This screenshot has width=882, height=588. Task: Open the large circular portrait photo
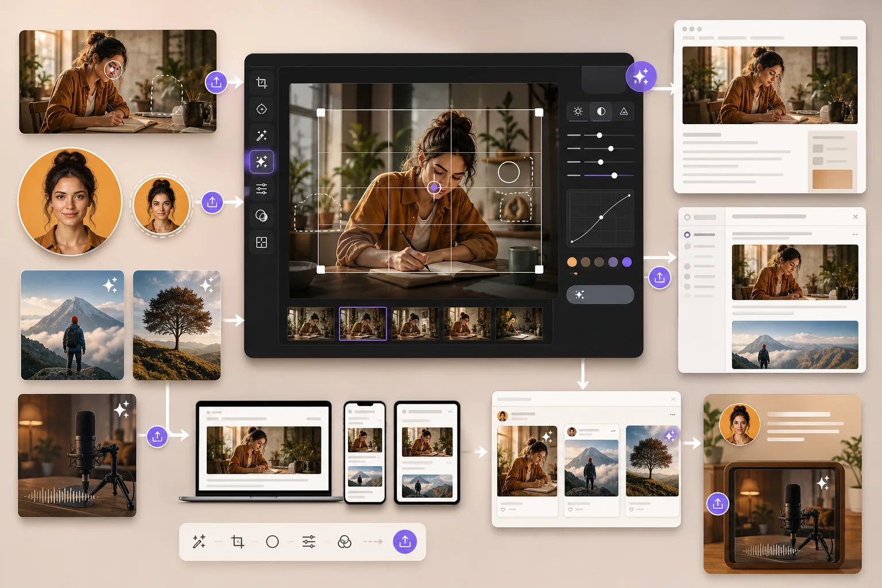point(69,201)
